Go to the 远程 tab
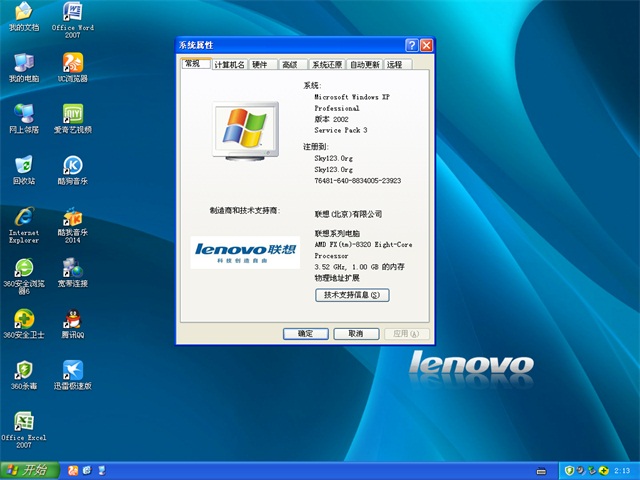Viewport: 640px width, 480px height. point(395,64)
